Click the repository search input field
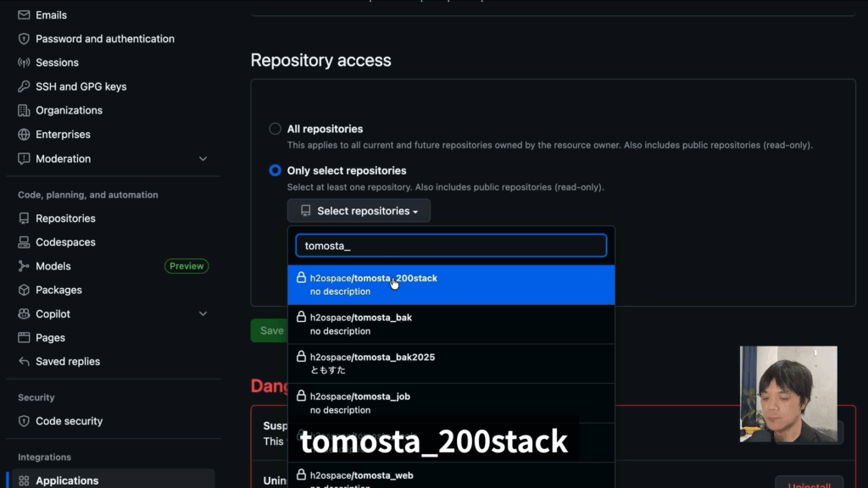Image resolution: width=868 pixels, height=488 pixels. click(451, 246)
